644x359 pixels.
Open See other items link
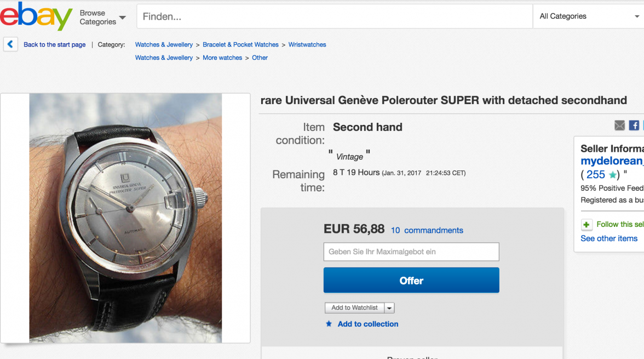pyautogui.click(x=609, y=238)
